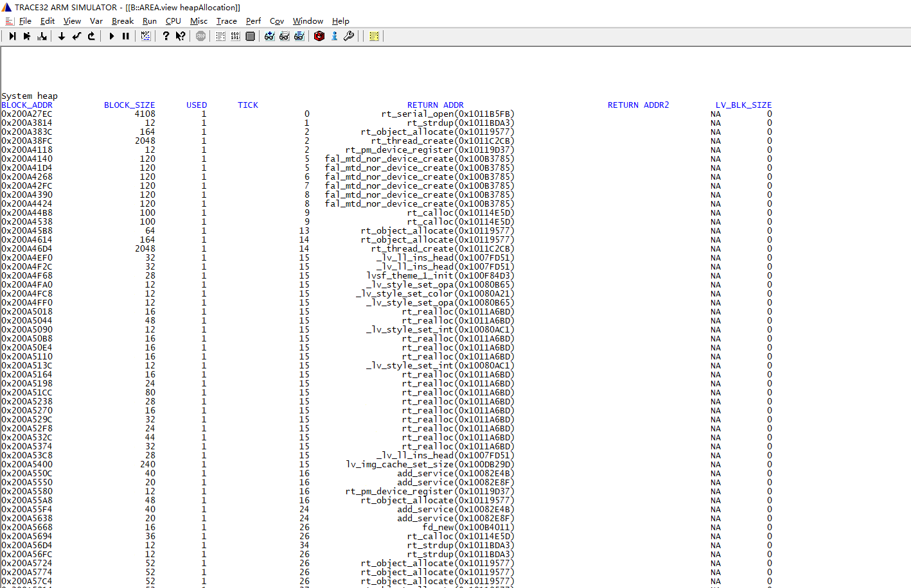
Task: Click the yellow grid toolbar icon
Action: click(374, 37)
